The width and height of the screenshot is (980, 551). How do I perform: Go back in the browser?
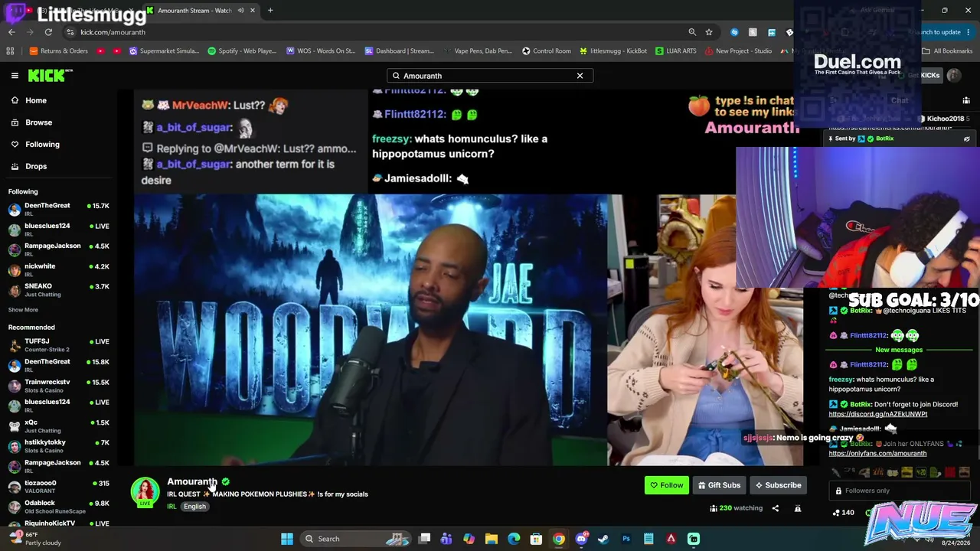11,32
